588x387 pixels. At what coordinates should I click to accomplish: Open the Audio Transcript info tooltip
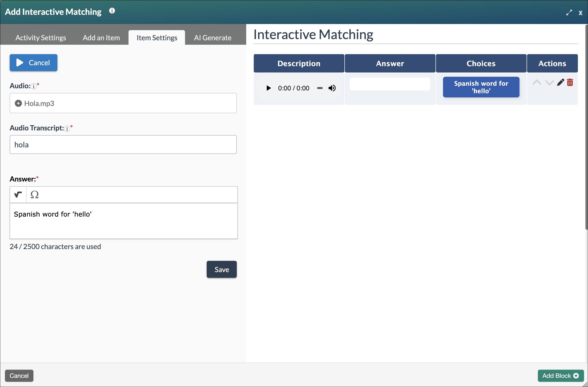pyautogui.click(x=67, y=129)
